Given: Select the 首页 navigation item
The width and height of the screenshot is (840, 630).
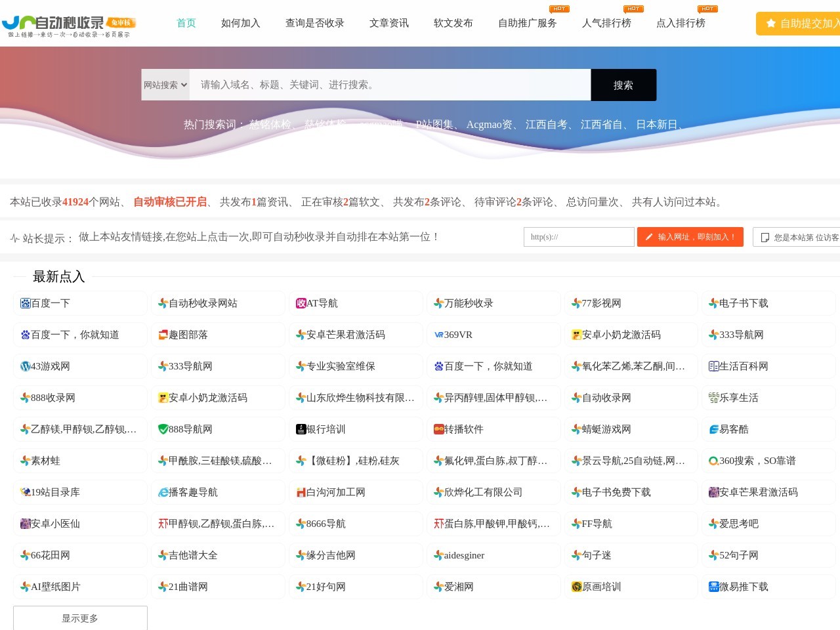Looking at the screenshot, I should click(186, 22).
